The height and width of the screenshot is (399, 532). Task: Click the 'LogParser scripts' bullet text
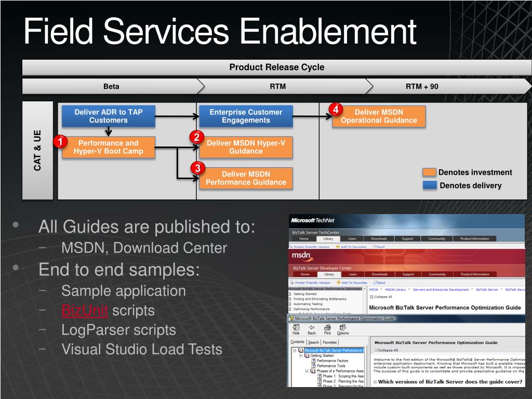coord(118,330)
